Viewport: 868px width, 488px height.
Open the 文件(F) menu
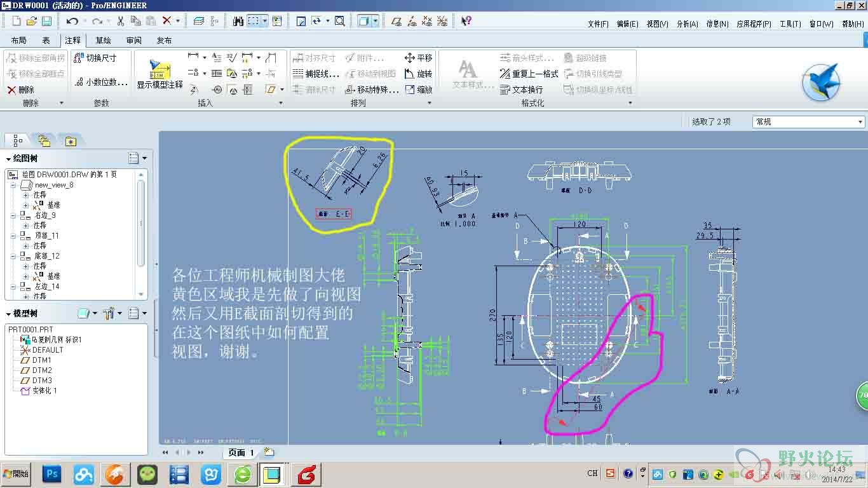pyautogui.click(x=598, y=24)
